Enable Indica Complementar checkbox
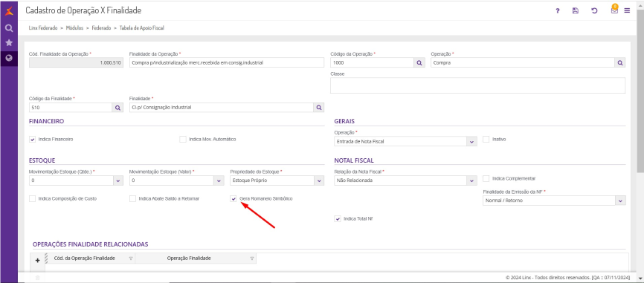The height and width of the screenshot is (283, 644). pyautogui.click(x=486, y=179)
